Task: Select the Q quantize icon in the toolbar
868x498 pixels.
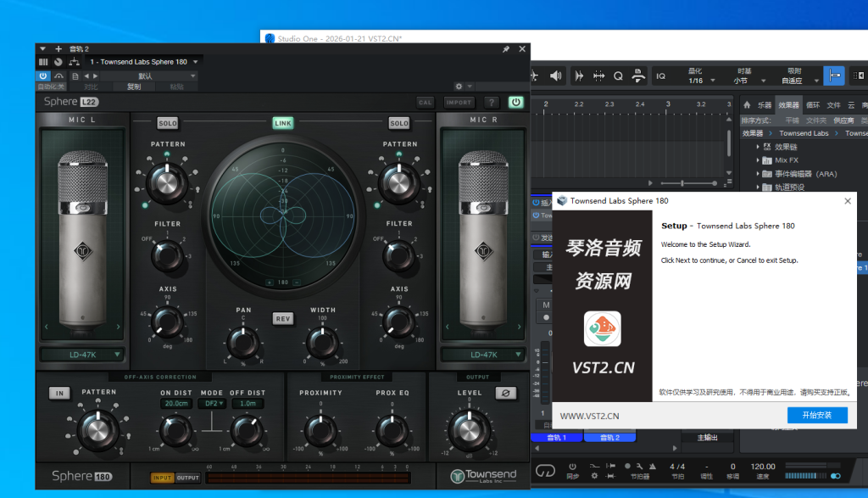Action: coord(618,76)
